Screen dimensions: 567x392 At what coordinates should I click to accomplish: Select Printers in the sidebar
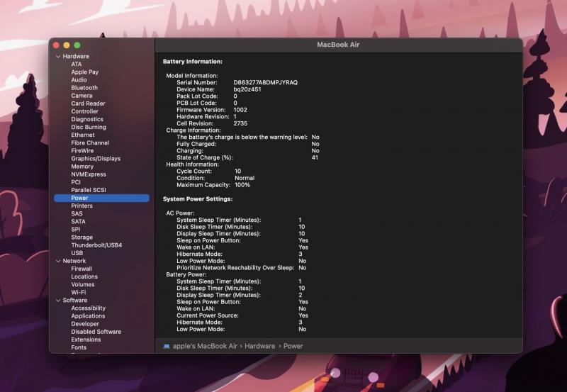tap(82, 206)
